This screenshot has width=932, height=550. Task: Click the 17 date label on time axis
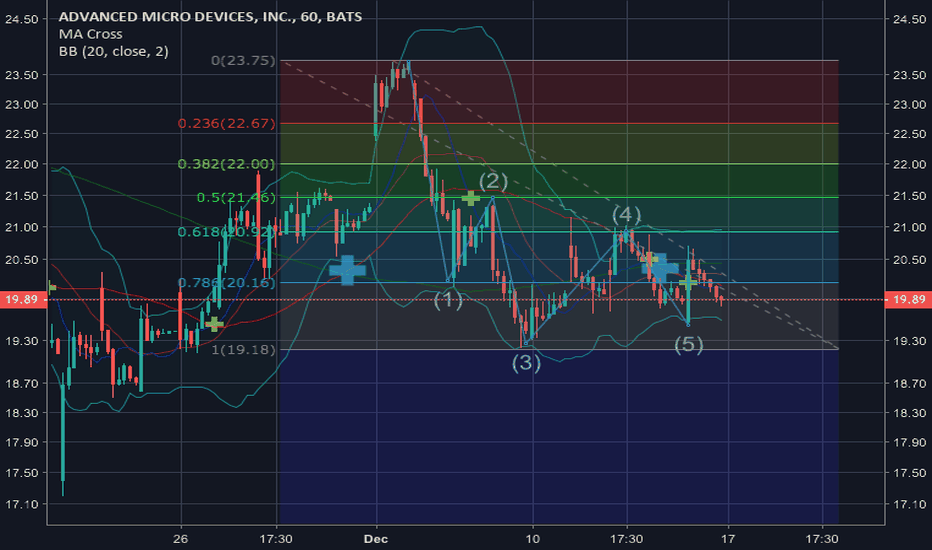[x=728, y=539]
